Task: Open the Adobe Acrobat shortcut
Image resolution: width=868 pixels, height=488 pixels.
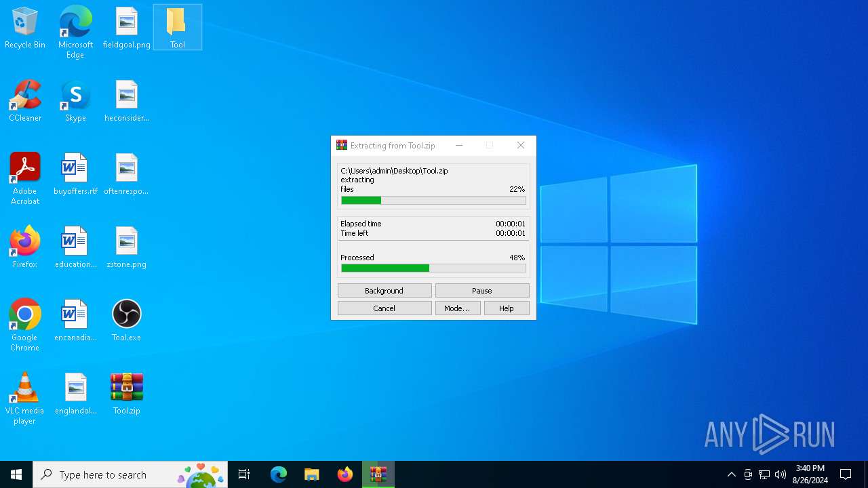Action: click(x=25, y=179)
